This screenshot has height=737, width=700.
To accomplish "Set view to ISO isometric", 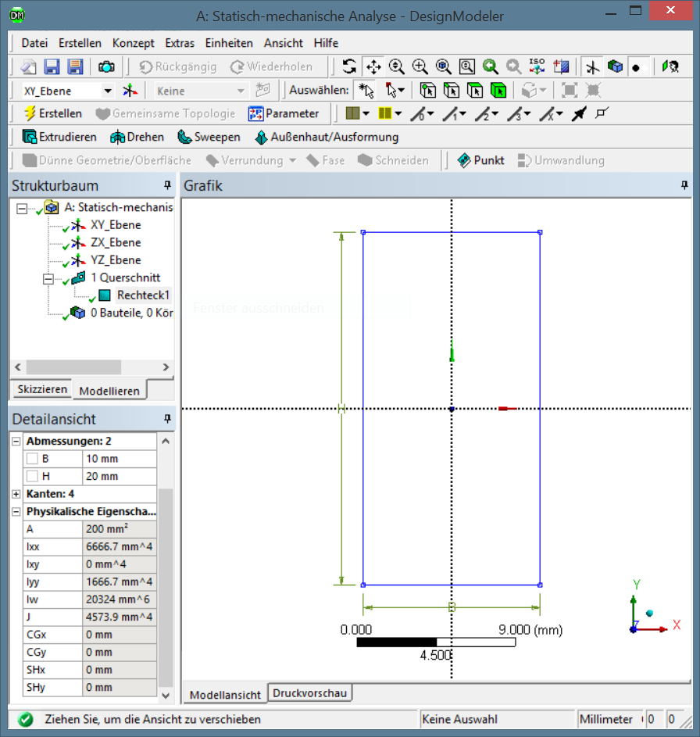I will click(537, 67).
